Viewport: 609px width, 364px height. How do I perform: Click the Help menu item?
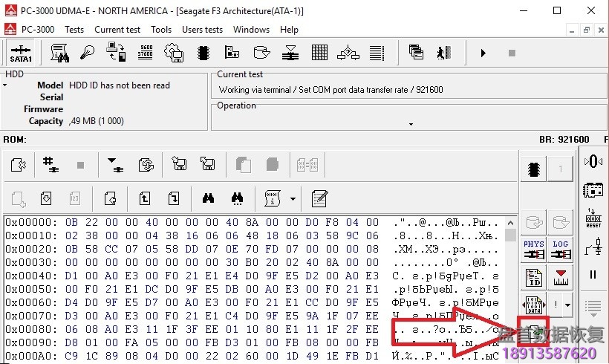tap(289, 30)
